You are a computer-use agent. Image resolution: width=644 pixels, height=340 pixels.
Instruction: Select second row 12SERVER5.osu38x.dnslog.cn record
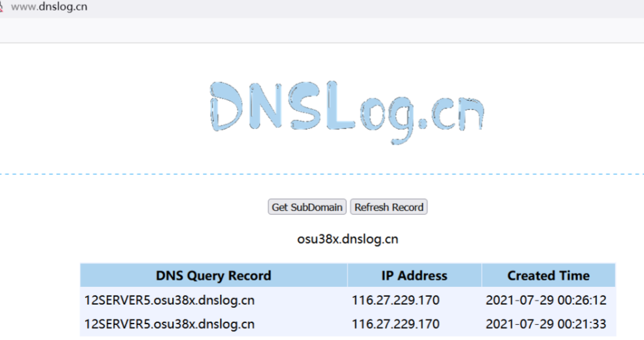pyautogui.click(x=170, y=324)
